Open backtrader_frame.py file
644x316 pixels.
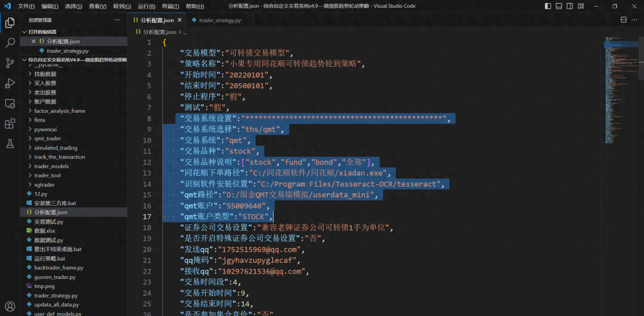coord(74,268)
